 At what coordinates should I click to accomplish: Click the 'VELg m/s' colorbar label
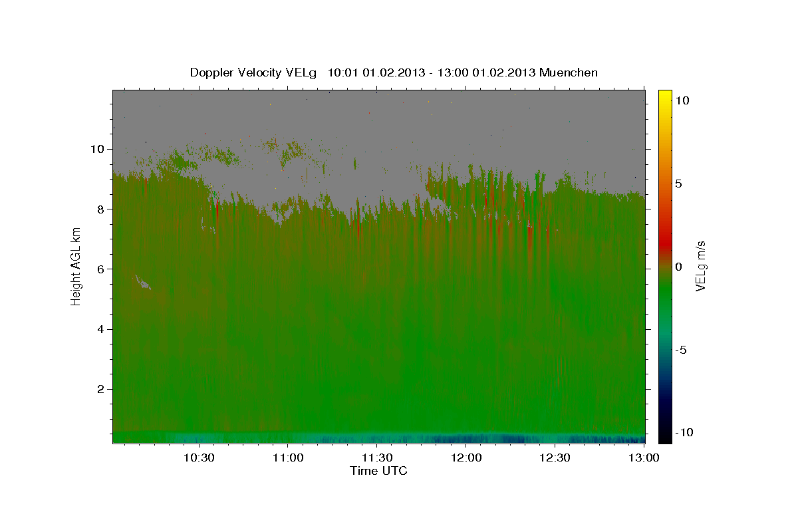[x=700, y=266]
